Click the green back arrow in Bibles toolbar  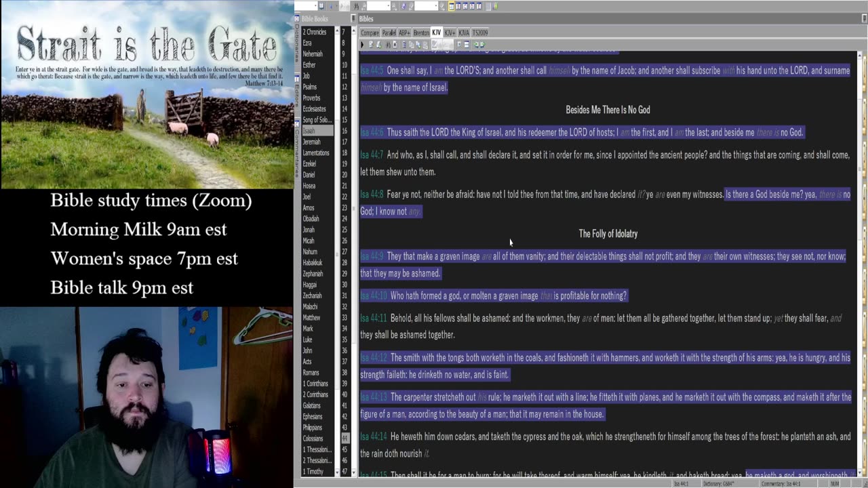[476, 45]
